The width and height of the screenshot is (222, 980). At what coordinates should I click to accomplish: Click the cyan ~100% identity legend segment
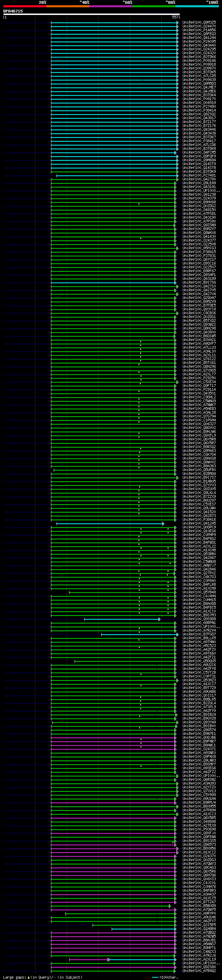[197, 6]
